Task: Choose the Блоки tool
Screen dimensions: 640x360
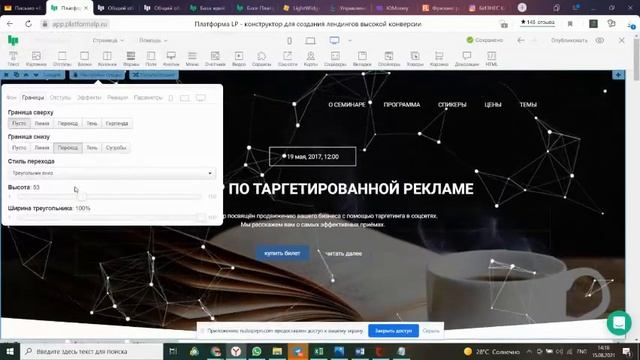Action: pyautogui.click(x=84, y=59)
